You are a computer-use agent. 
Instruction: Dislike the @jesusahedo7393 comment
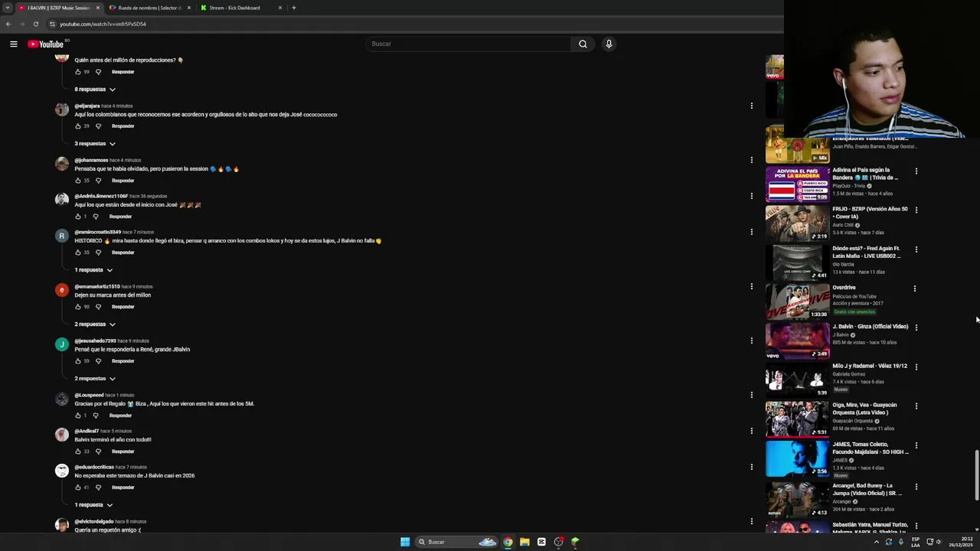click(x=98, y=361)
